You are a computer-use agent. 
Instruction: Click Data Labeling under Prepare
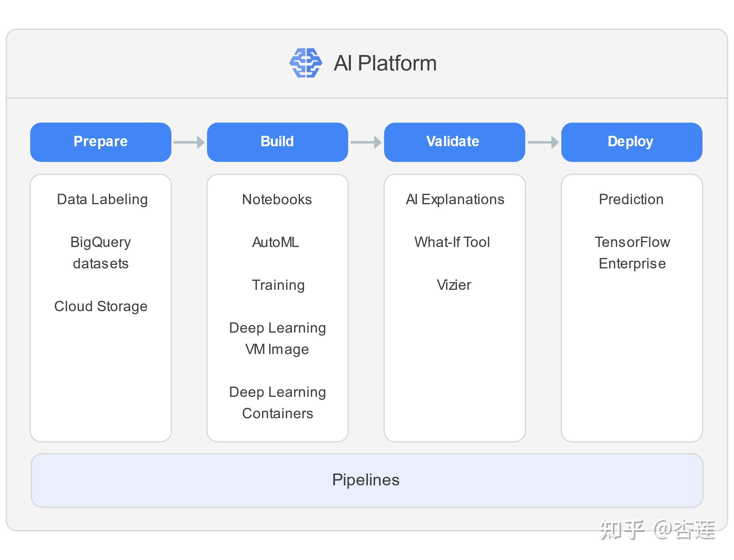(102, 200)
